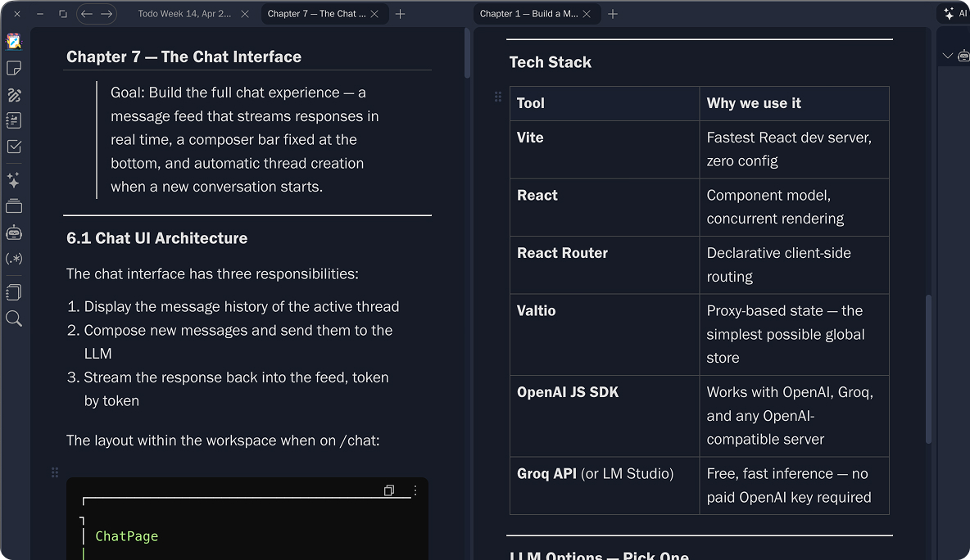Open the AI panel button at top right

pyautogui.click(x=955, y=14)
